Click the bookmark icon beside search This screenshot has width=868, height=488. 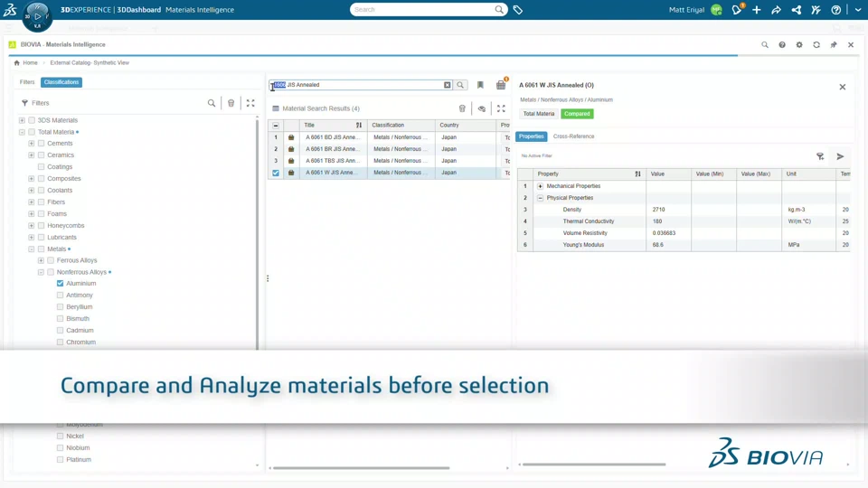click(x=480, y=85)
